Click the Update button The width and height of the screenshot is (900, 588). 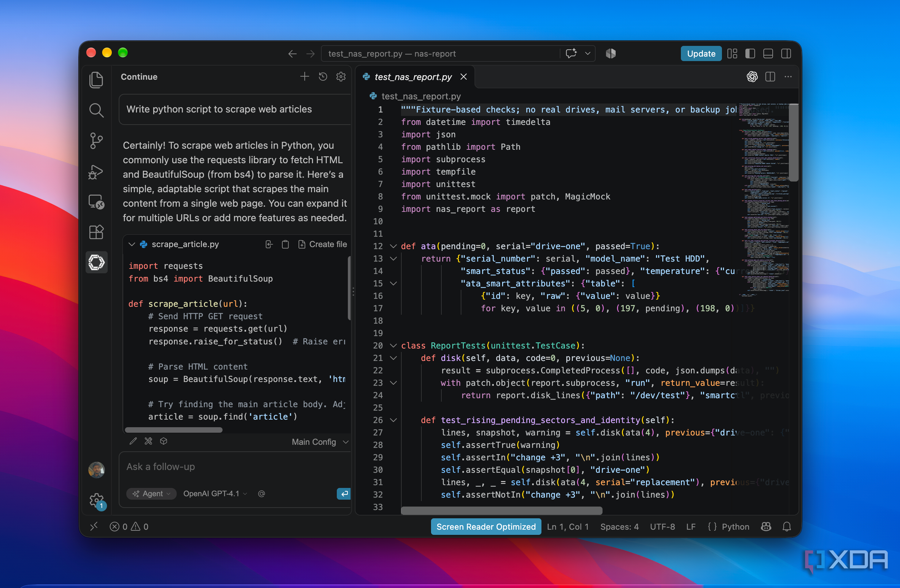[701, 54]
